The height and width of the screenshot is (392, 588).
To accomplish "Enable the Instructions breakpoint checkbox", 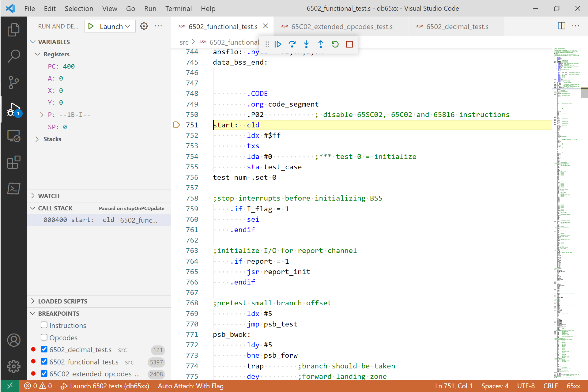I will click(x=44, y=325).
